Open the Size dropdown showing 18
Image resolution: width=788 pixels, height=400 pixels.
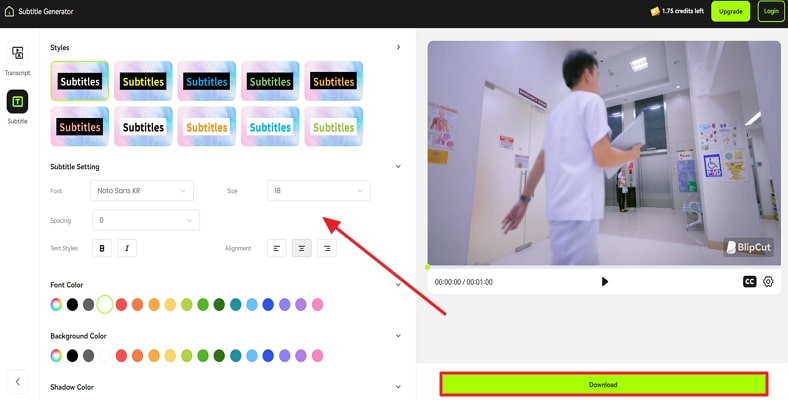click(x=318, y=190)
